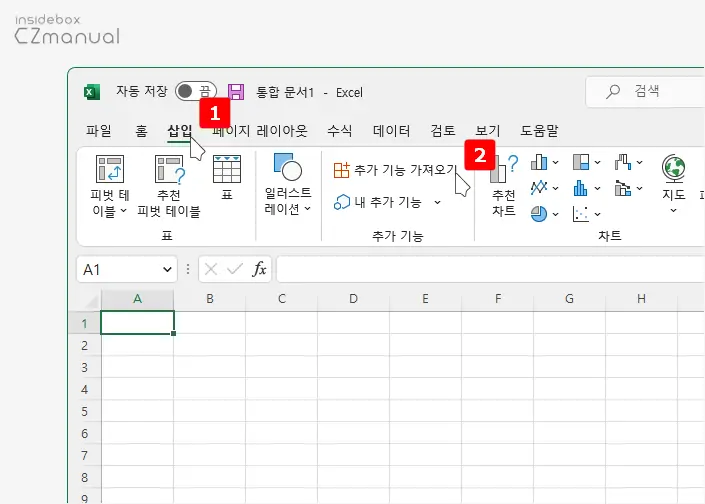Expand the hierarchy chart dropdown arrow
The height and width of the screenshot is (504, 705).
(x=598, y=162)
